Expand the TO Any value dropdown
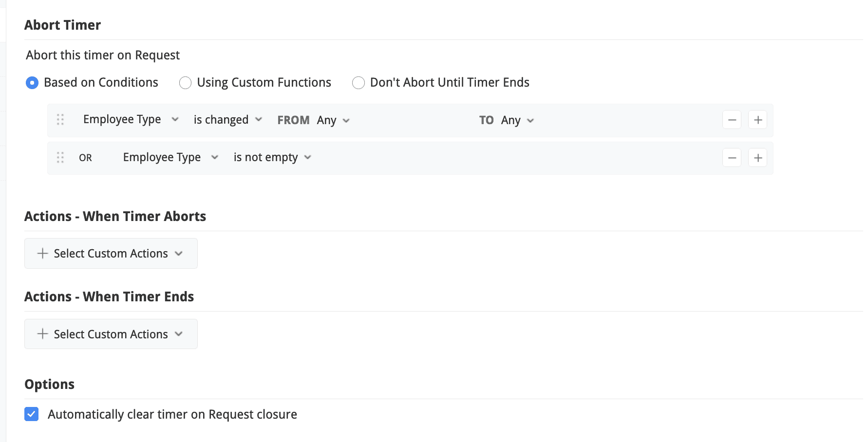The image size is (868, 442). tap(517, 120)
